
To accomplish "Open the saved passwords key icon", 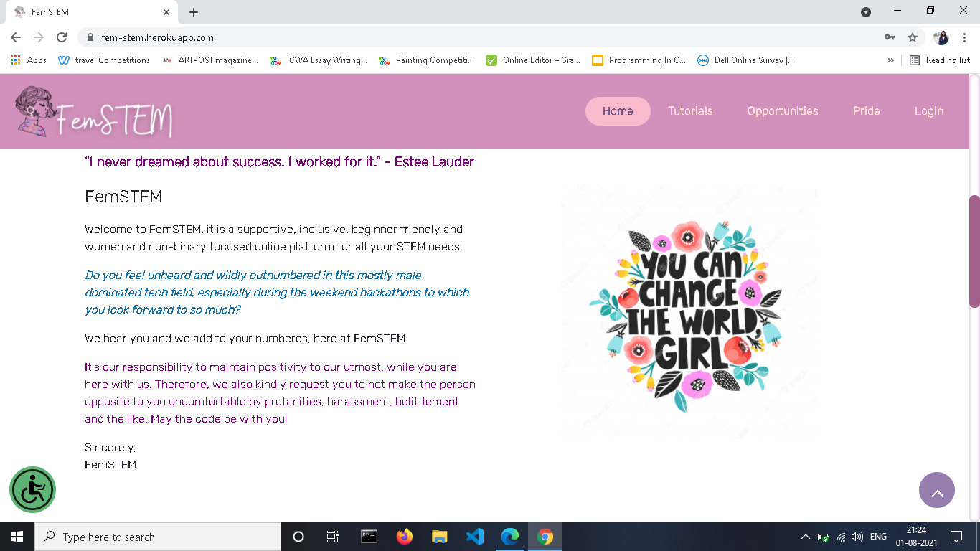I will (x=890, y=37).
